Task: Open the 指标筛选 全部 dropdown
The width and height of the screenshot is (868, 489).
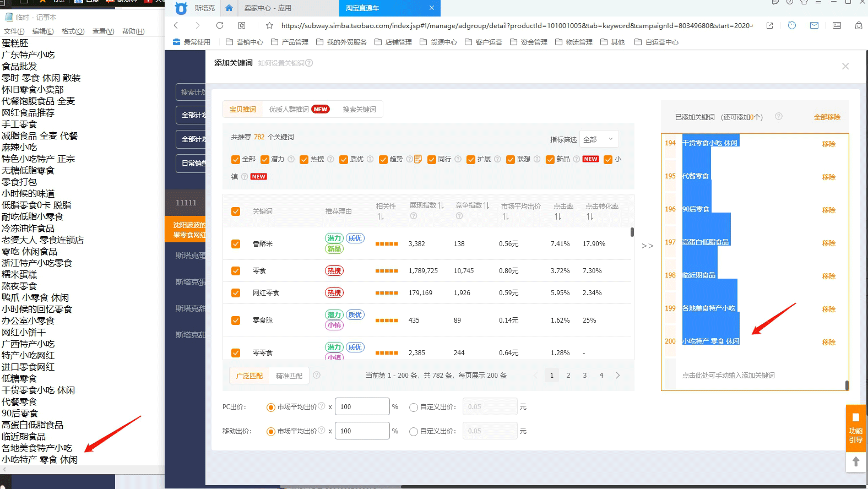Action: coord(599,139)
